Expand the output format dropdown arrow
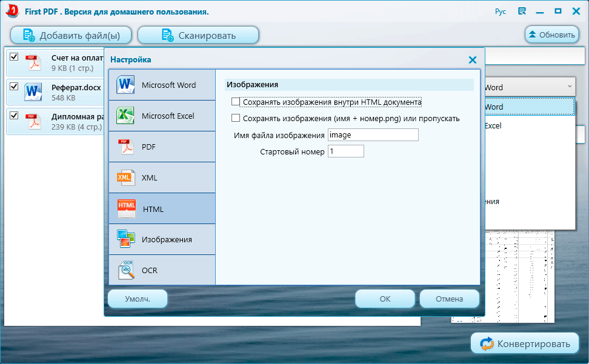The width and height of the screenshot is (589, 364). 569,87
